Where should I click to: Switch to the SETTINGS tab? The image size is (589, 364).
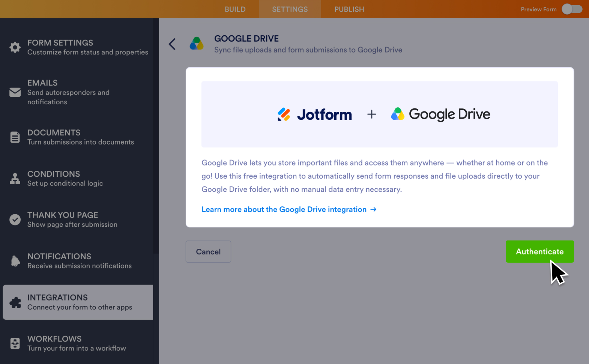pos(290,9)
